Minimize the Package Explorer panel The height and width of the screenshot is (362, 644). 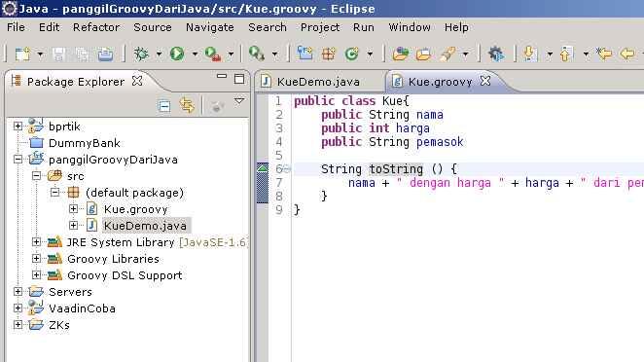click(x=222, y=77)
